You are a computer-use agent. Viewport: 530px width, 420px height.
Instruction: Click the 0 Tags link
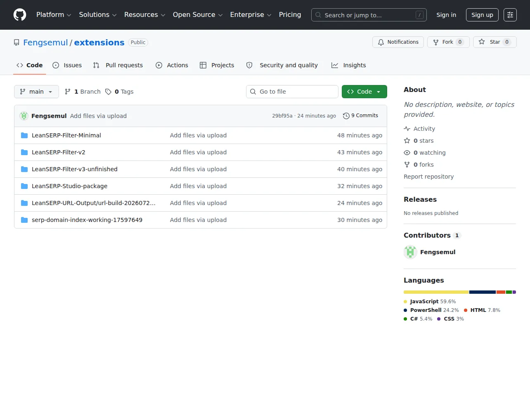pyautogui.click(x=119, y=92)
